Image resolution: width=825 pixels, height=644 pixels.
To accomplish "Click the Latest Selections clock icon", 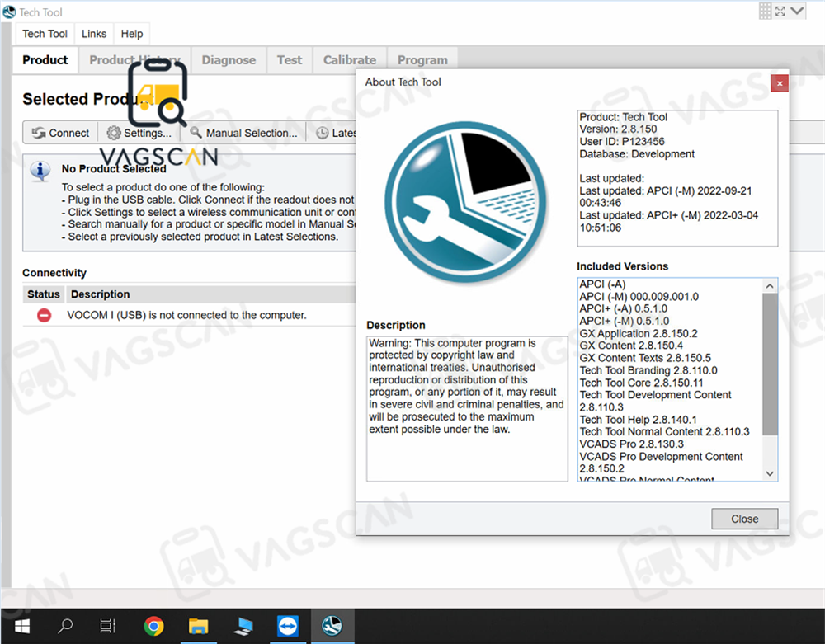I will tap(322, 133).
